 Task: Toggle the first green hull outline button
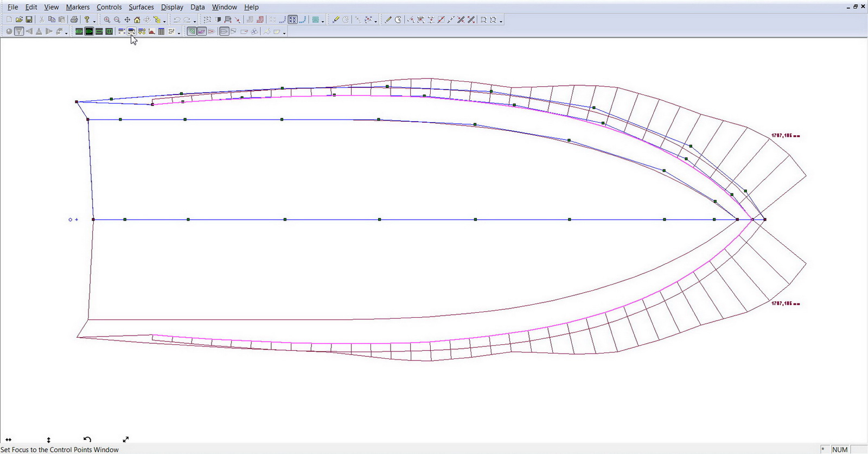[x=79, y=31]
